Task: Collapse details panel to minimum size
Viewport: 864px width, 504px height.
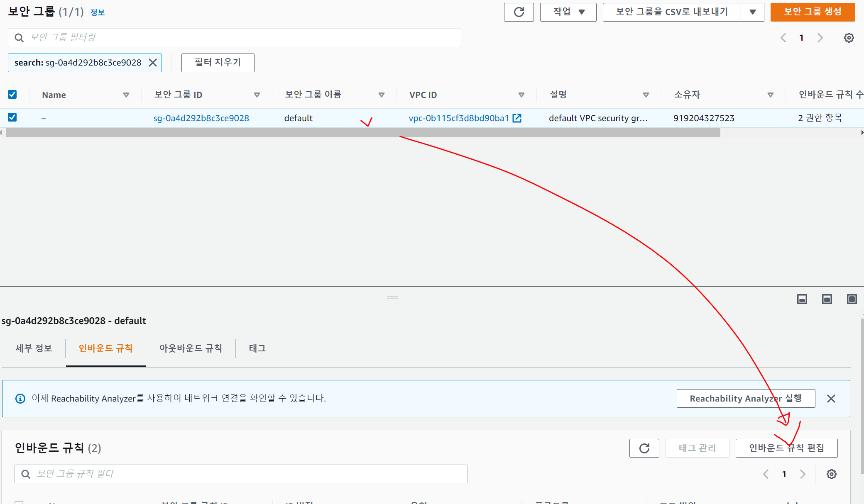Action: pos(802,299)
